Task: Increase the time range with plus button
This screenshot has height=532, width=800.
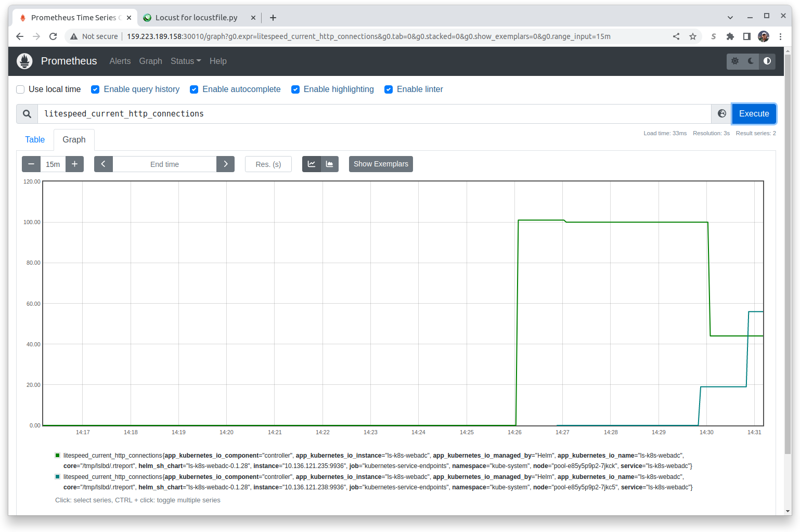Action: point(74,164)
